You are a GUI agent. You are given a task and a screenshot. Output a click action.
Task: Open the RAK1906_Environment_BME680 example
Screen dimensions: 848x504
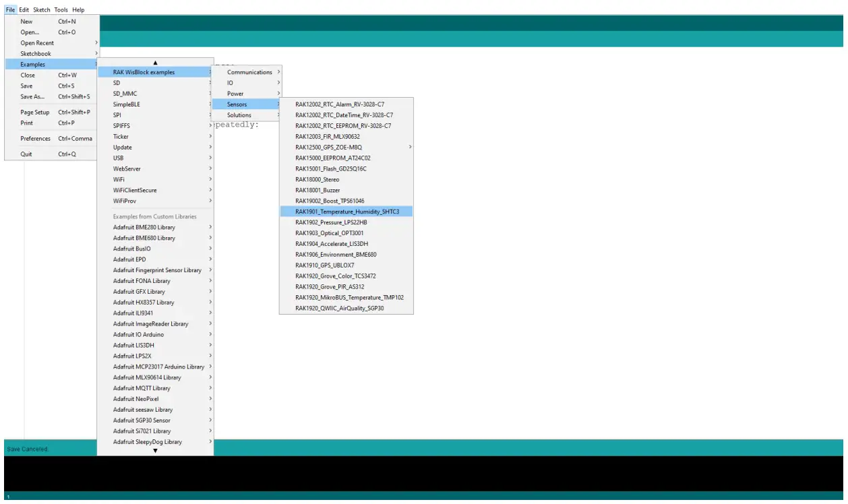pos(346,255)
